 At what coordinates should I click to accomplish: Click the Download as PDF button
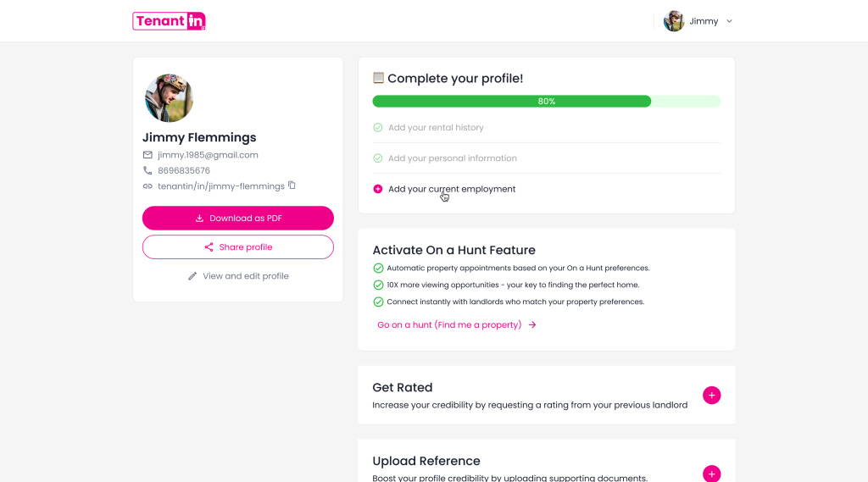[x=238, y=218]
